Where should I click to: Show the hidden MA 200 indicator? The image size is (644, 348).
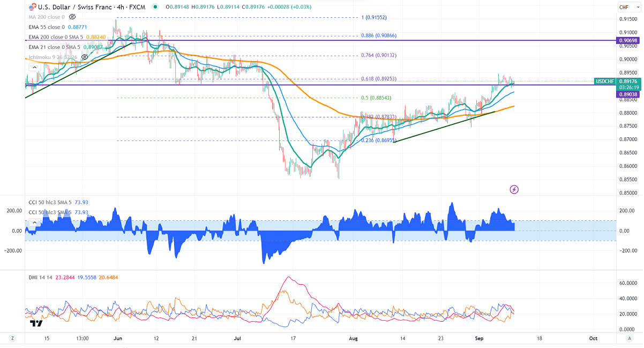(x=72, y=17)
